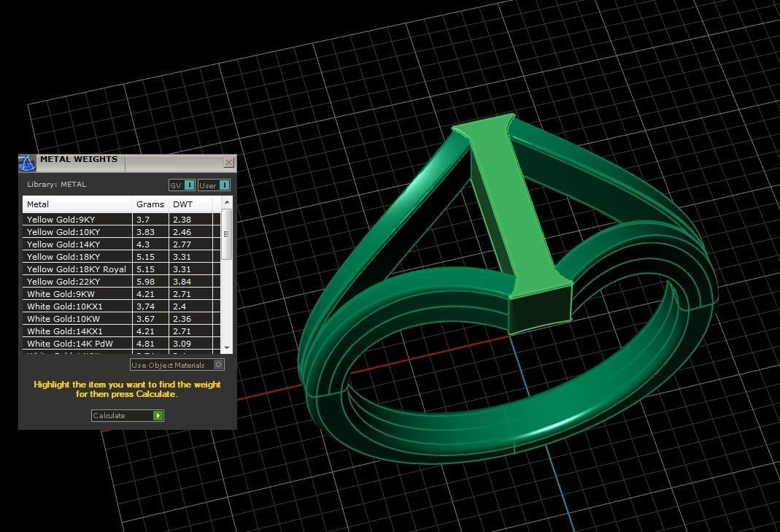This screenshot has width=780, height=532.
Task: Enable the Use Object Materials option
Action: [219, 365]
